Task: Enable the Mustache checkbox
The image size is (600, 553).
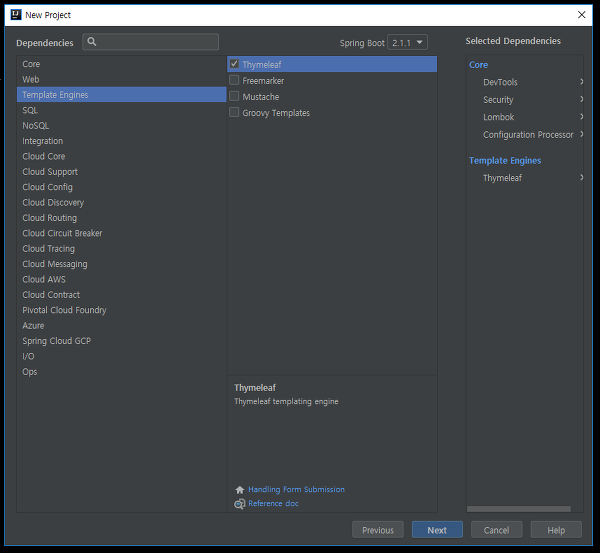Action: point(234,96)
